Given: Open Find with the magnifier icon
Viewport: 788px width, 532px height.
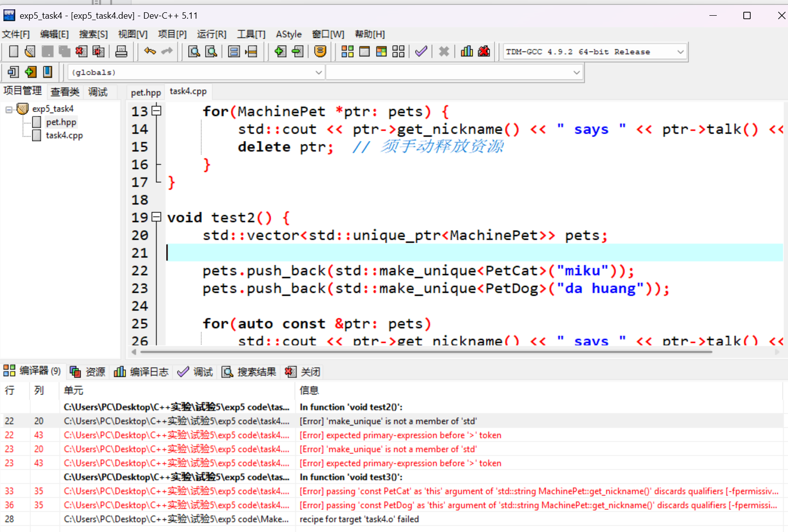Looking at the screenshot, I should click(x=194, y=52).
